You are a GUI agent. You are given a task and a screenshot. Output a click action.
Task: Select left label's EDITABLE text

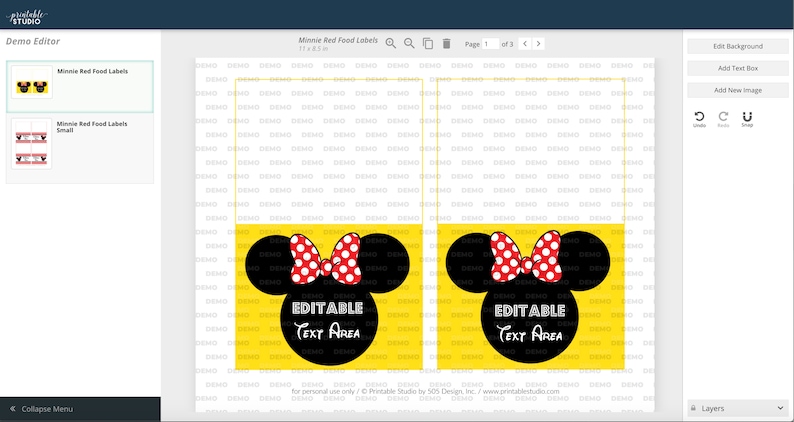(x=328, y=308)
